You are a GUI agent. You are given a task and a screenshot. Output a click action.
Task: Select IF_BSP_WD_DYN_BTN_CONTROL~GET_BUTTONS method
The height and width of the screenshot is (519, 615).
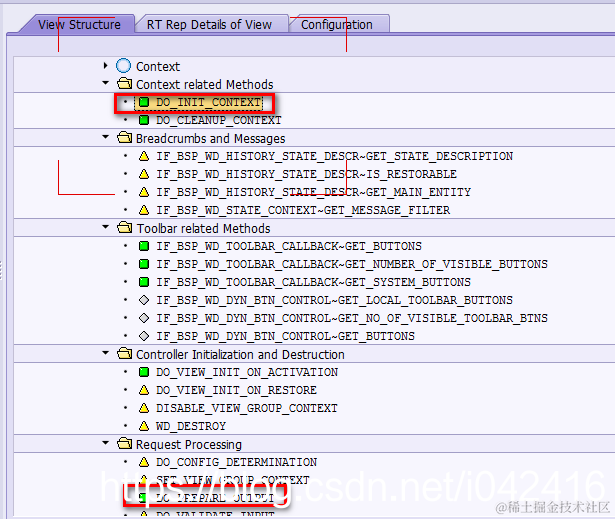pyautogui.click(x=285, y=336)
